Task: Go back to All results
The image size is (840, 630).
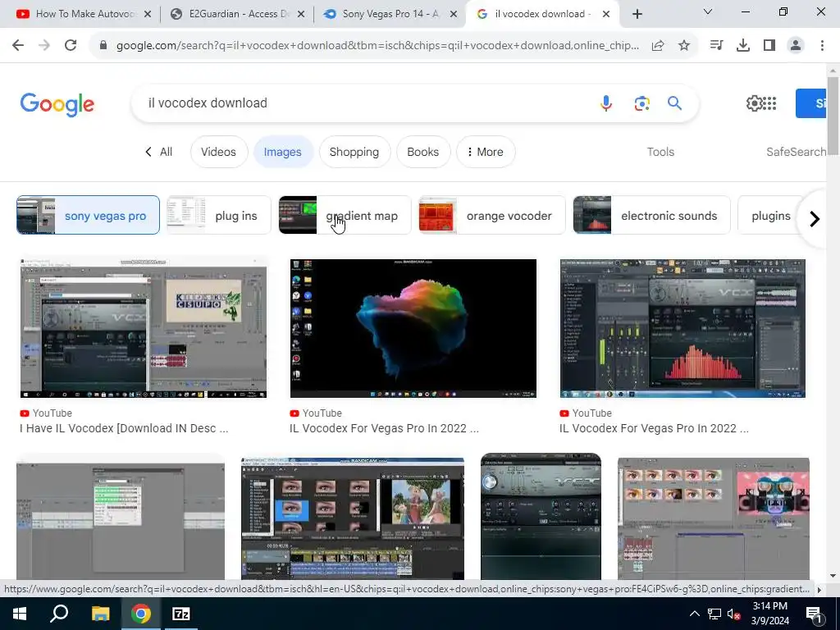Action: pos(159,152)
